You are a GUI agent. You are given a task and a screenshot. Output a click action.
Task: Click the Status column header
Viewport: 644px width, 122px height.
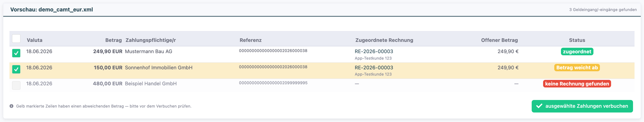point(577,40)
